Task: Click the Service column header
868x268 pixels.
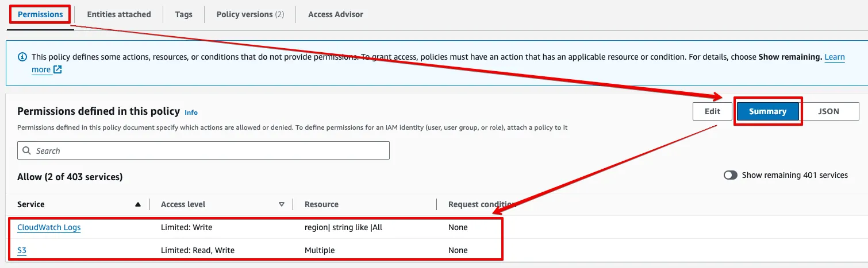Action: click(31, 204)
